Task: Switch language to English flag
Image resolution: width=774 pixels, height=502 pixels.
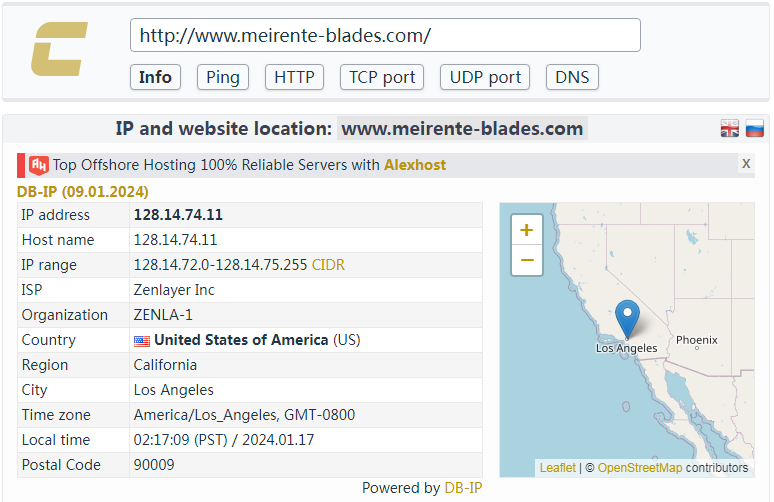Action: pyautogui.click(x=730, y=128)
